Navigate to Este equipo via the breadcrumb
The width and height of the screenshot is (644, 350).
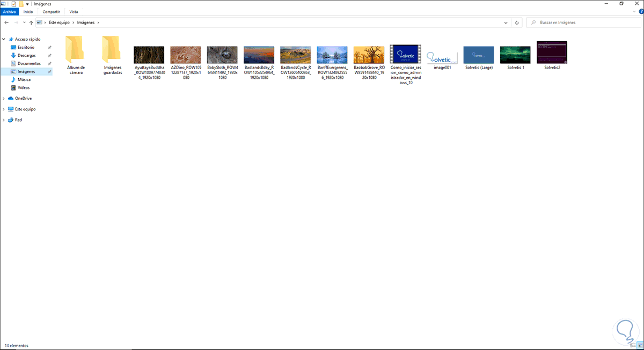click(x=58, y=23)
